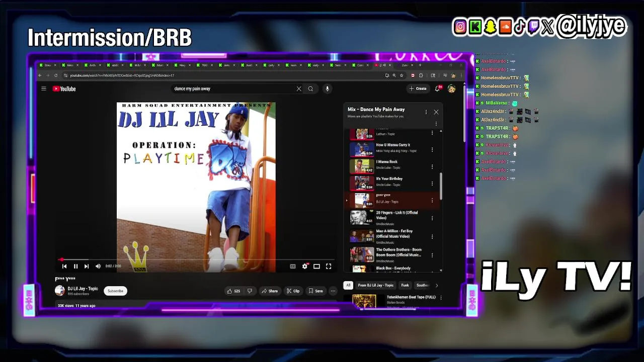
Task: Select 'Max-A-Million - Fat Boy' video
Action: [394, 234]
